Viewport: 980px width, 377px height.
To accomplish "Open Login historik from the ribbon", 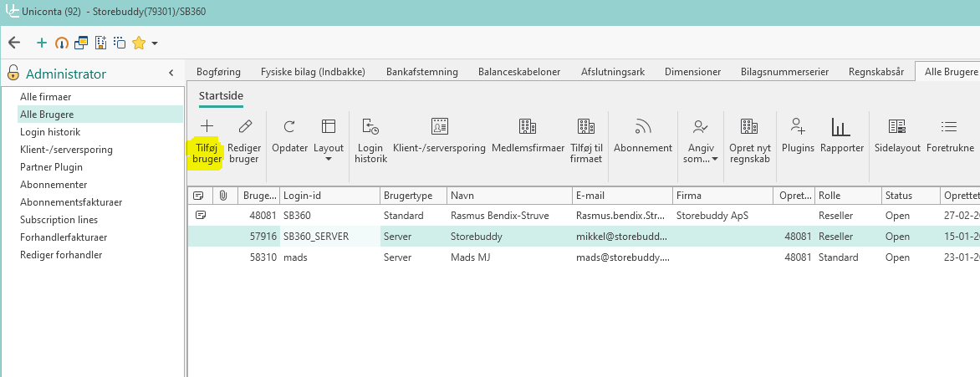I will (370, 127).
